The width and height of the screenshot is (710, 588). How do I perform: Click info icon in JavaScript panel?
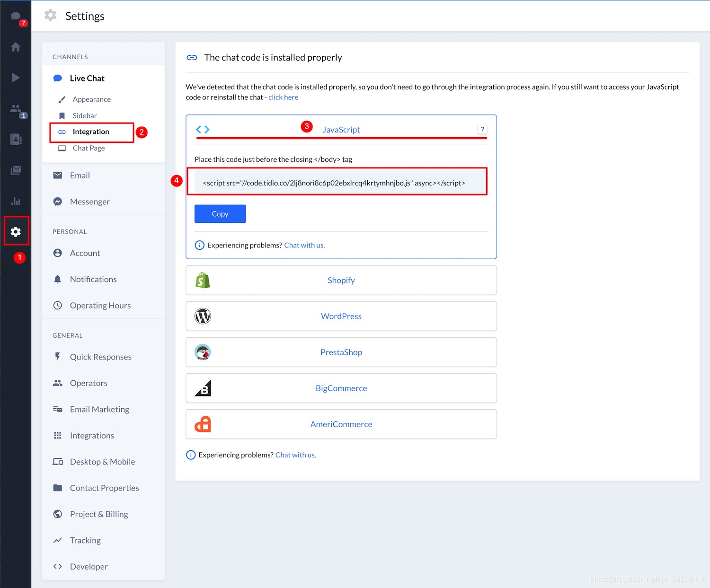[200, 245]
